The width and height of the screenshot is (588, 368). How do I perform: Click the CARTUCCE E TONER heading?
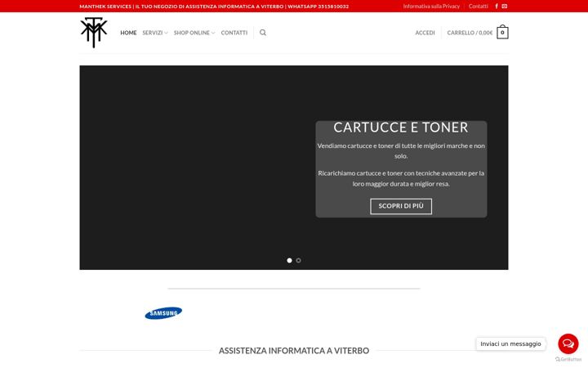click(x=401, y=128)
